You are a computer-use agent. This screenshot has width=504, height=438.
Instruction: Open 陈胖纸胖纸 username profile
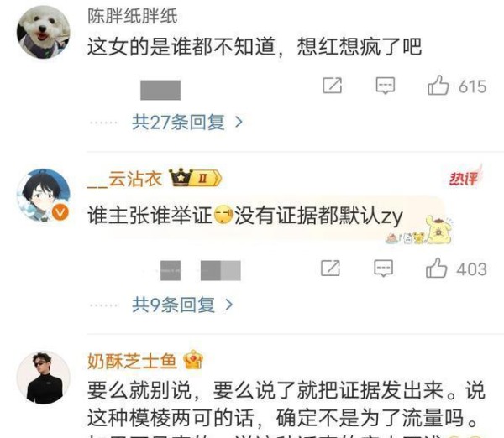[133, 16]
